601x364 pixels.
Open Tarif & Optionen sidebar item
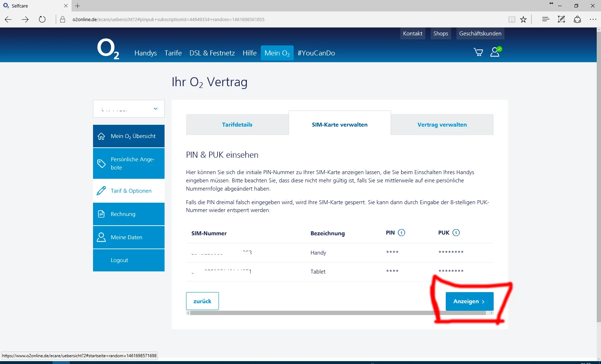pyautogui.click(x=129, y=191)
